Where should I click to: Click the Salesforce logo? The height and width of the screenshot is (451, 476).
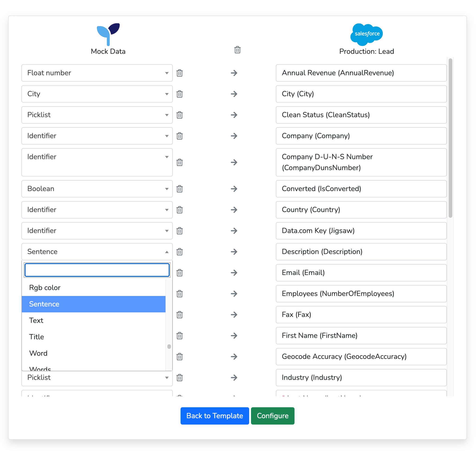pyautogui.click(x=366, y=34)
